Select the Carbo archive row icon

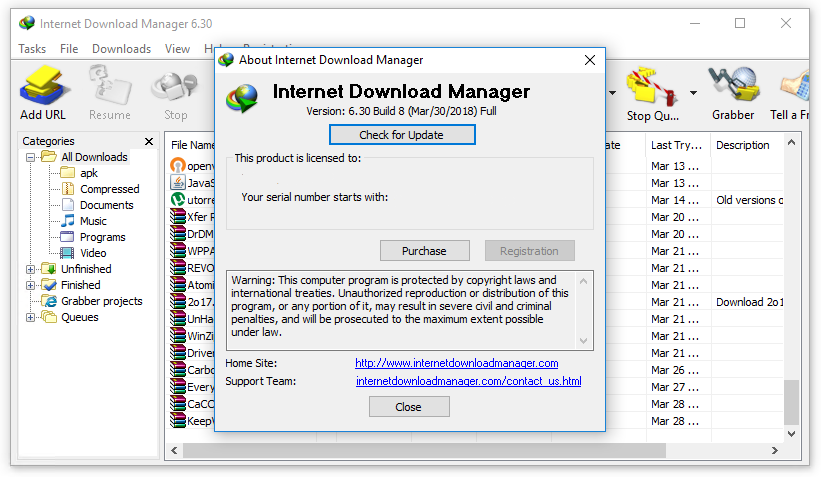point(178,370)
